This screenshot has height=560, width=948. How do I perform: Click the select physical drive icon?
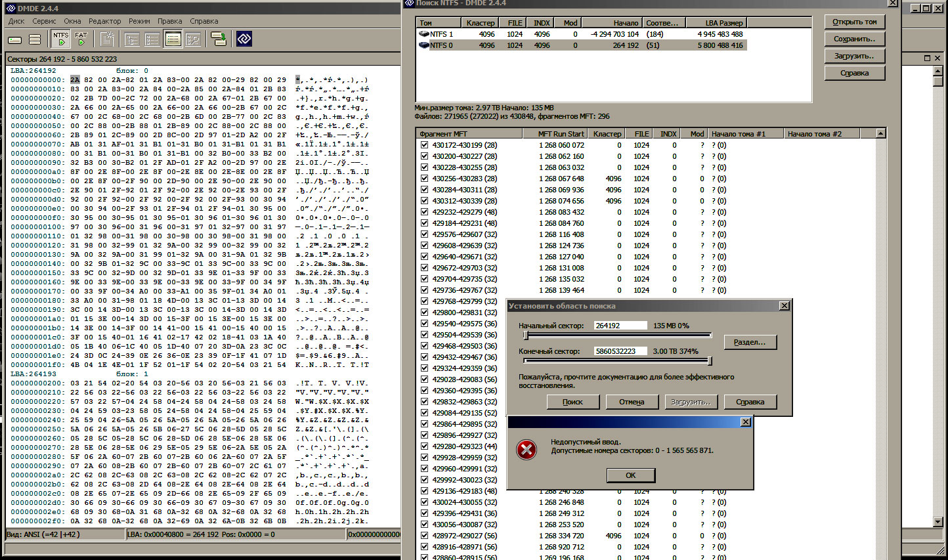point(15,40)
